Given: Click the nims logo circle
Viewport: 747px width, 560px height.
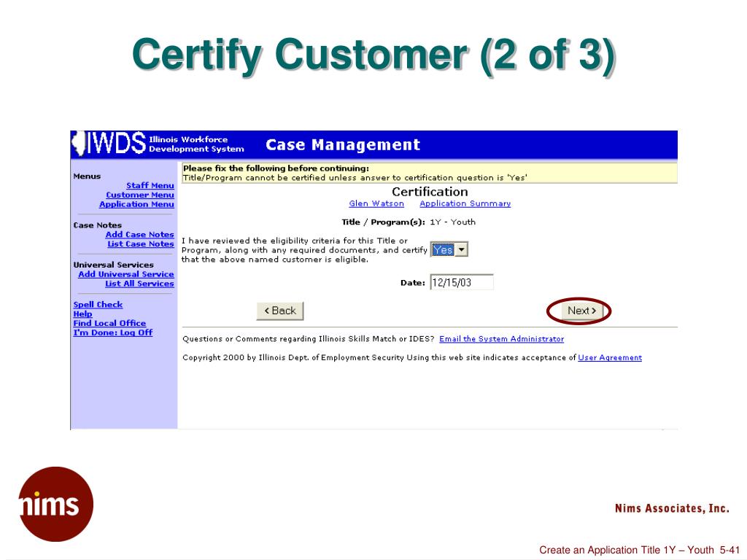Looking at the screenshot, I should point(55,504).
